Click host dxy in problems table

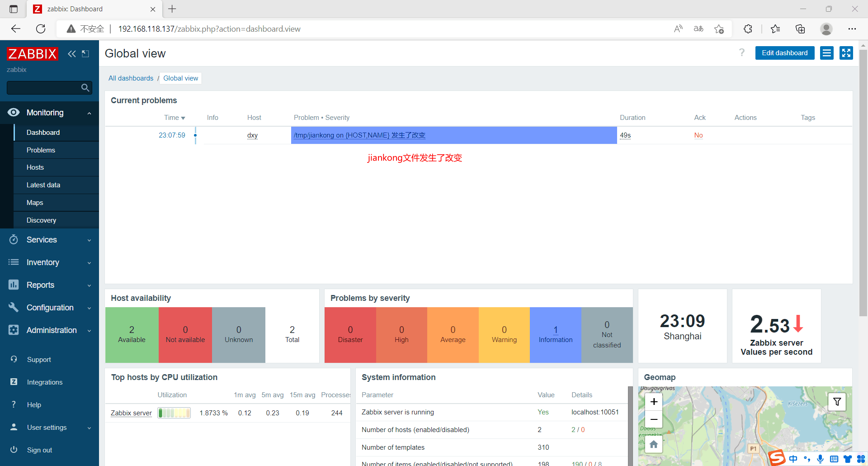click(252, 135)
